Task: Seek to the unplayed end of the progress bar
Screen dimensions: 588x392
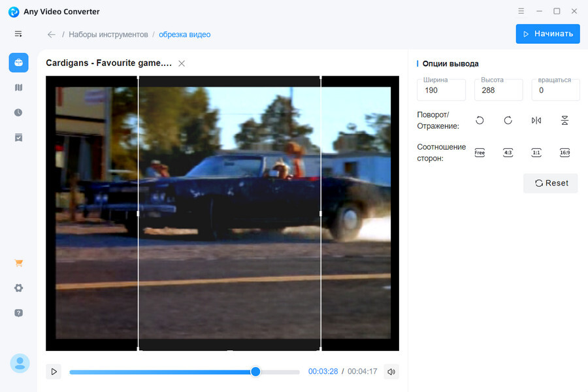Action: tap(280, 372)
